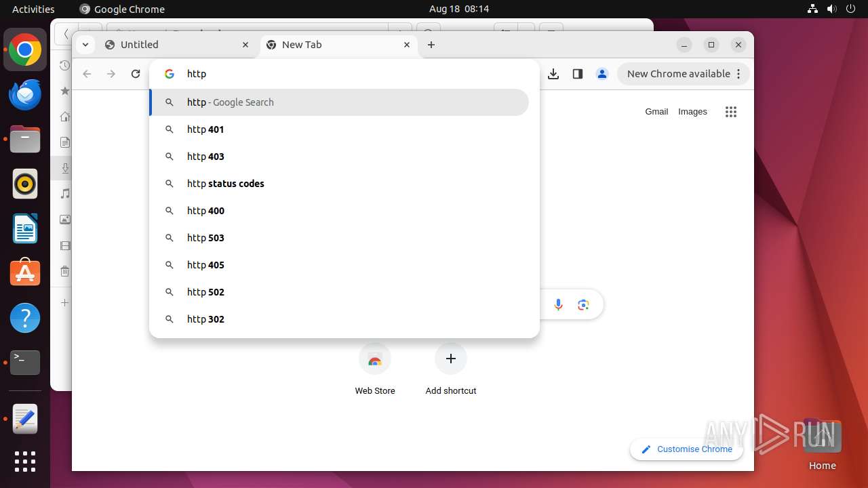Open the Home folder desktop icon
The image size is (868, 488).
click(822, 445)
